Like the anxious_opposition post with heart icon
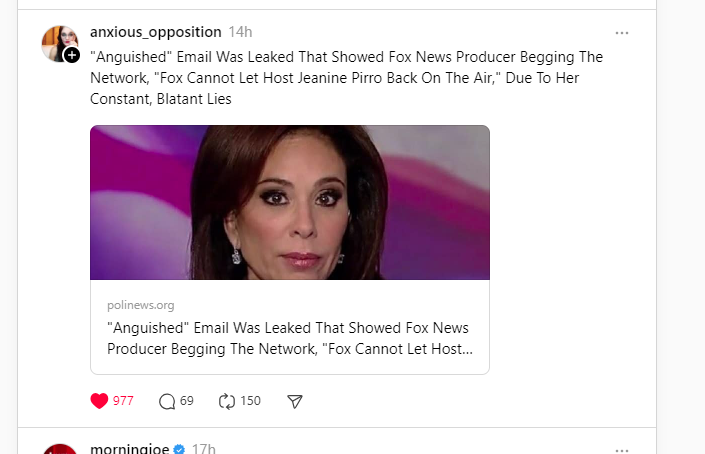 click(x=99, y=401)
